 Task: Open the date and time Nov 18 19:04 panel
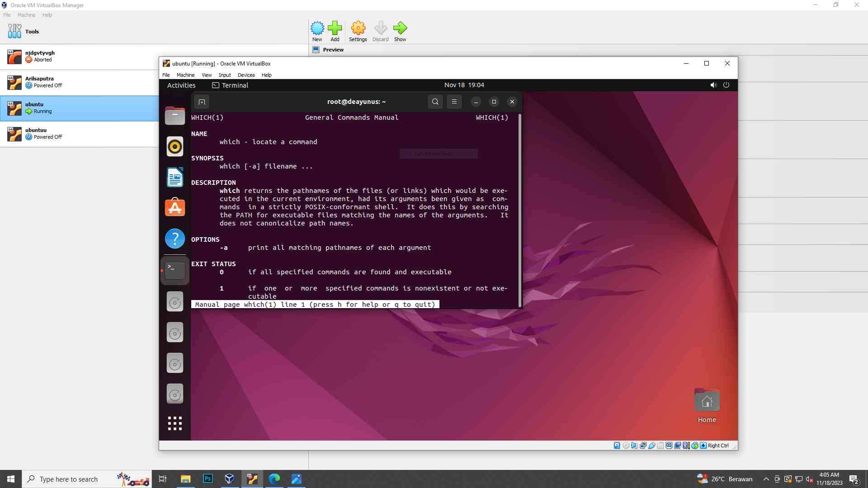[x=464, y=85]
